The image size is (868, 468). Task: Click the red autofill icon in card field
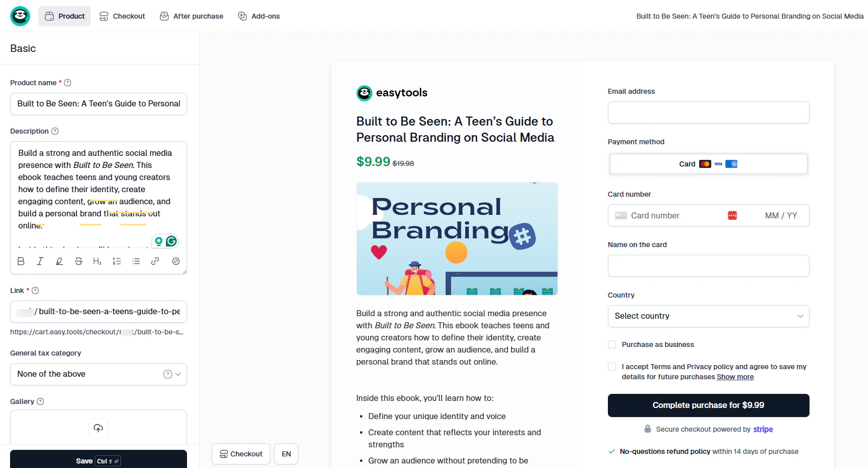732,215
